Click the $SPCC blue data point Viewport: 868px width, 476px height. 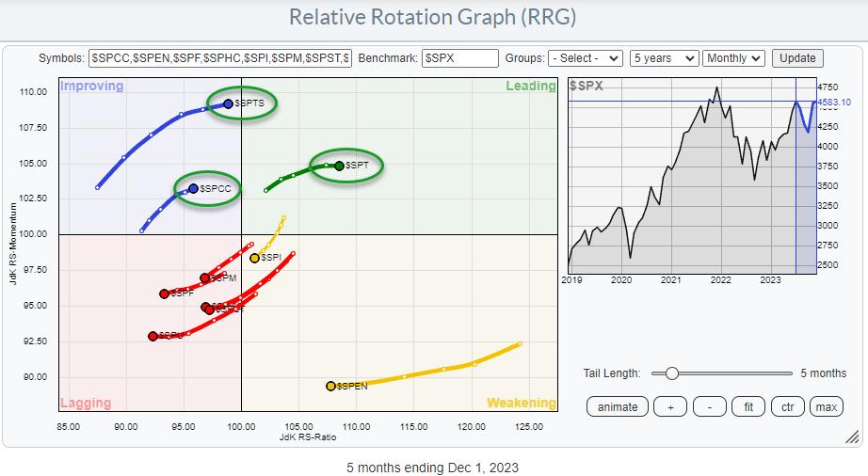tap(193, 188)
